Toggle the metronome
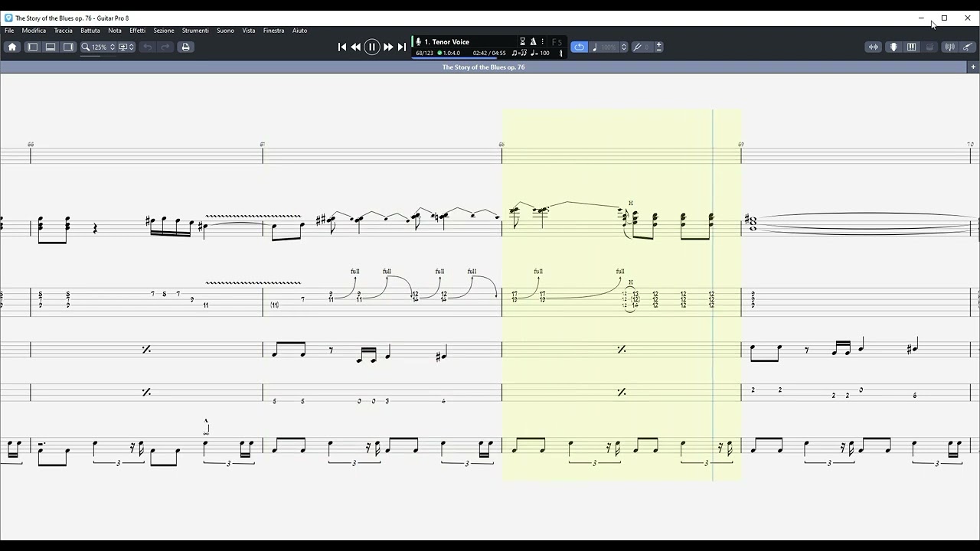Screen dimensions: 980x551 [533, 42]
